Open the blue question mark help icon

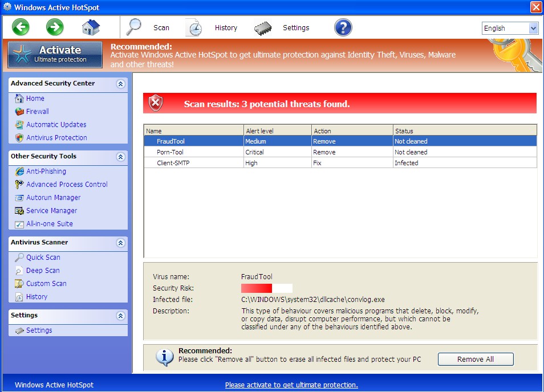[343, 27]
